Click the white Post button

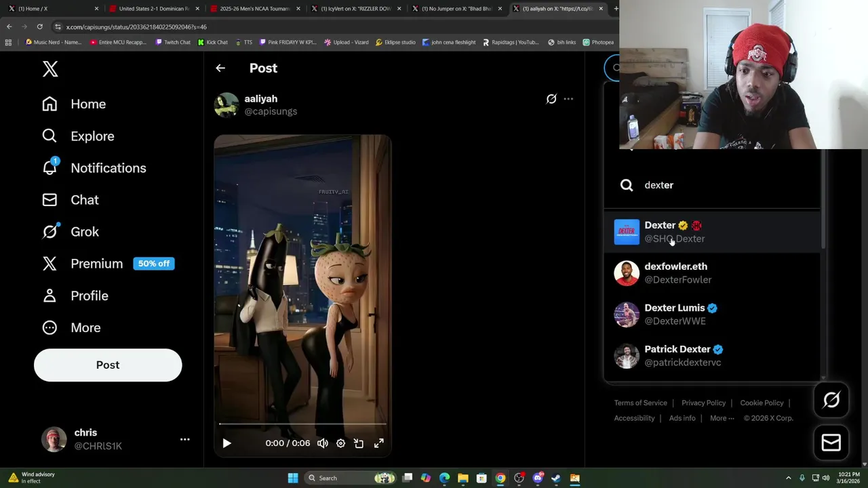tap(108, 365)
